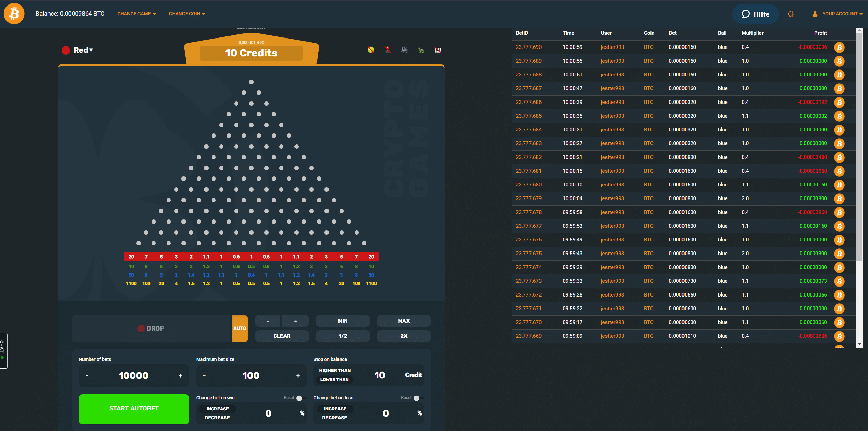Click Bitcoin coin icon for bet 23.777.685
Viewport: 868px width, 431px height.
(839, 116)
